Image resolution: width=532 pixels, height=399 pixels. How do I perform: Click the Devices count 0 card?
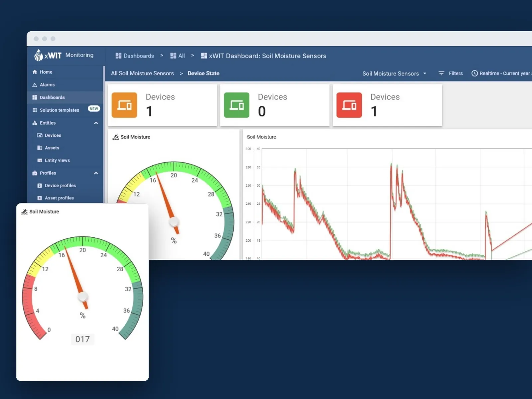275,105
